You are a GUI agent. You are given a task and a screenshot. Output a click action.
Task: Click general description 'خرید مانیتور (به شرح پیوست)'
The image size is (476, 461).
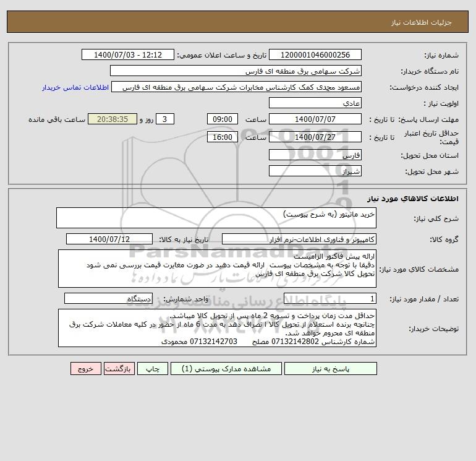tap(216, 218)
